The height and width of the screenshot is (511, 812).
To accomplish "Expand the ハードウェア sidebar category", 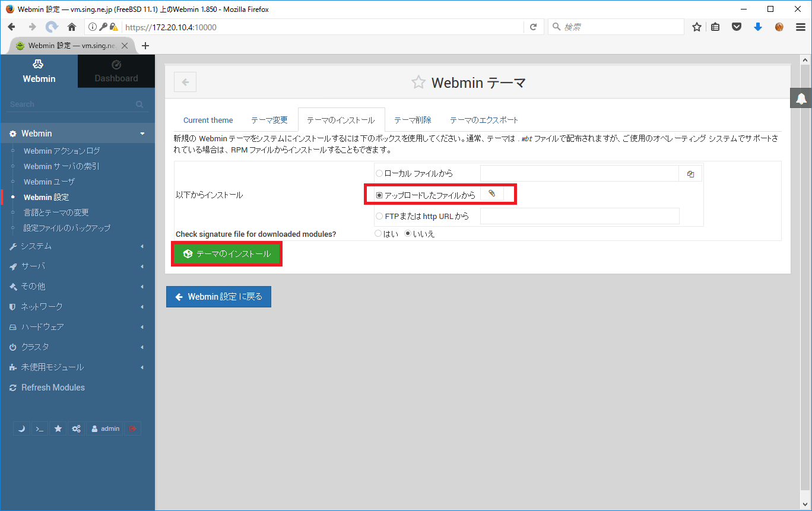I will [78, 327].
